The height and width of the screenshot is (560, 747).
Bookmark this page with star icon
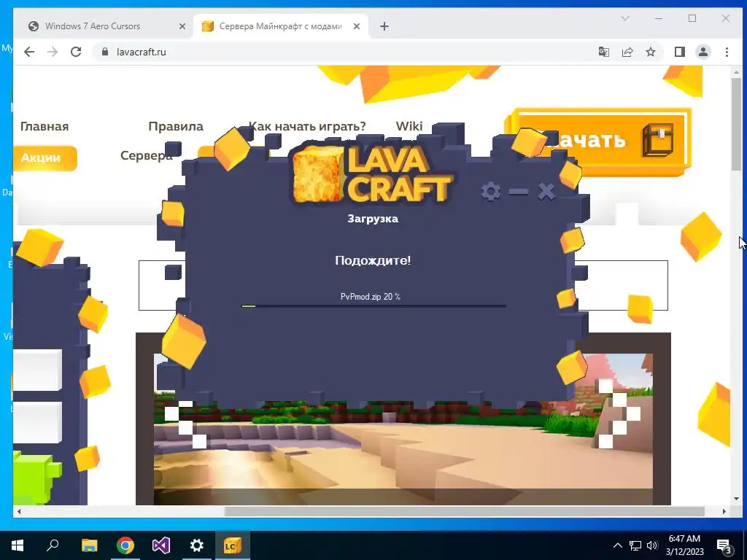click(651, 52)
